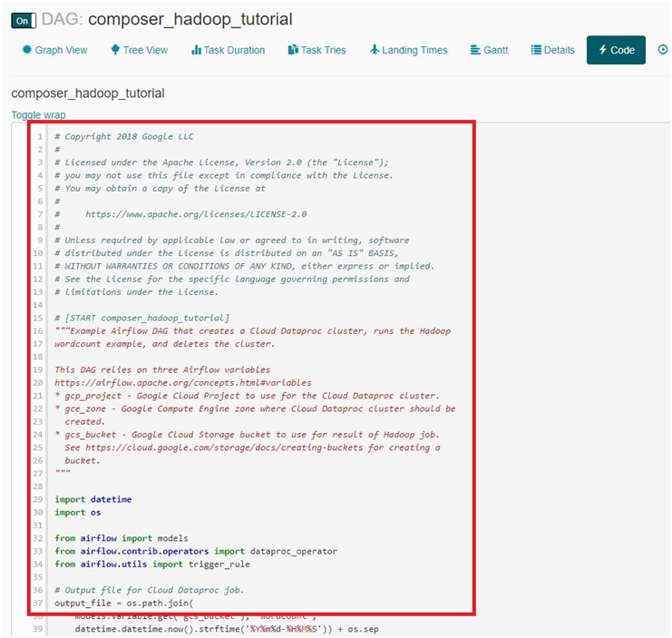Click line 'import os'
This screenshot has width=672, height=638.
(x=78, y=513)
